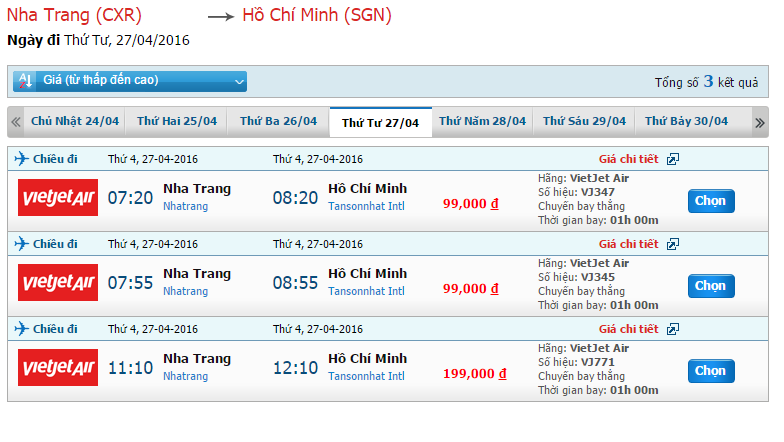Click Nhatrang airport name for 07:20 flight
The image size is (784, 442).
(x=186, y=206)
